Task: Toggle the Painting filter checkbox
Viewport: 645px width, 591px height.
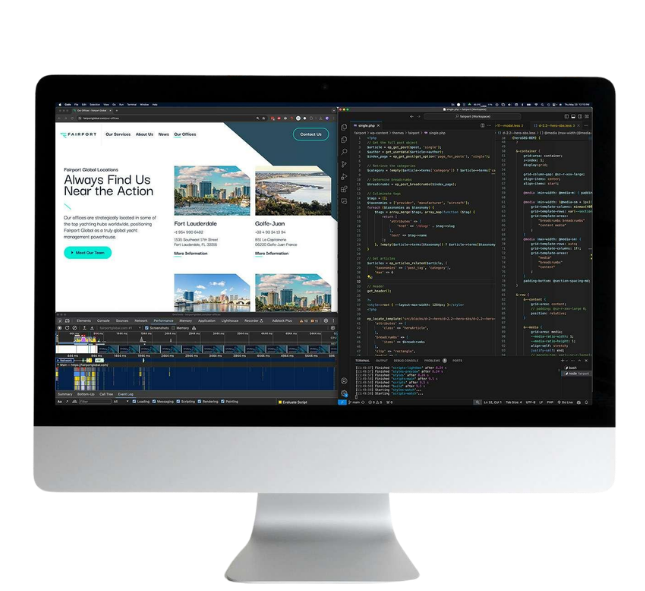Action: (223, 401)
